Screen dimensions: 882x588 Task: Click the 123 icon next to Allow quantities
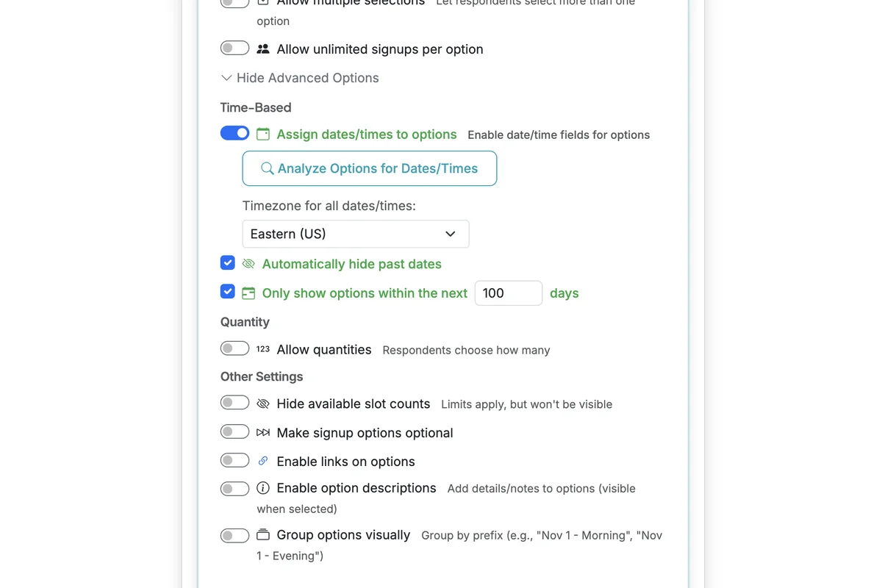tap(263, 348)
